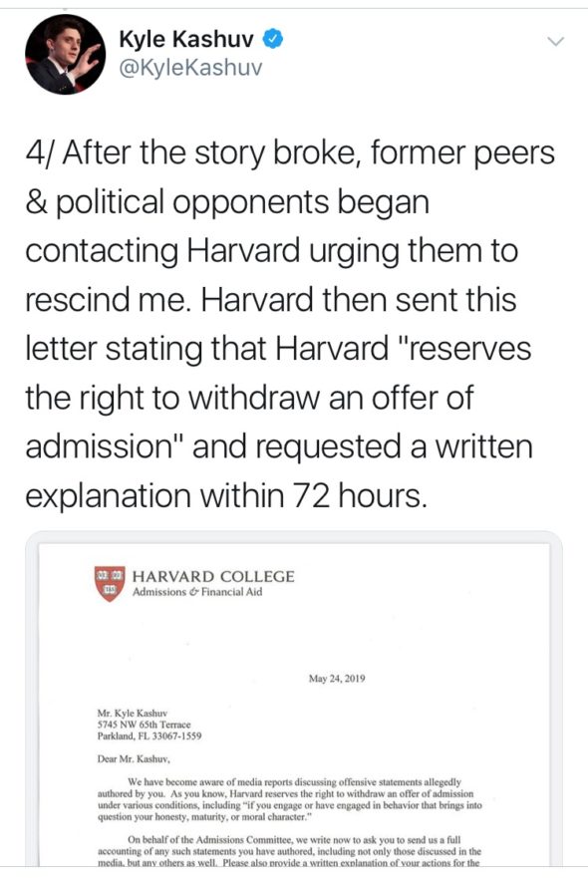
Task: Click the Parkland, FL 33067-1559 line
Action: (149, 735)
